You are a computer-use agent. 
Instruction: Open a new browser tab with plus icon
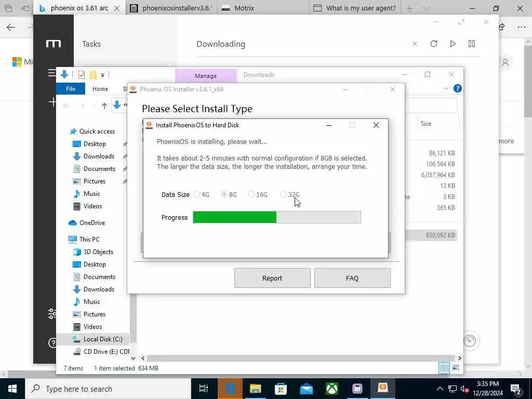tap(409, 8)
